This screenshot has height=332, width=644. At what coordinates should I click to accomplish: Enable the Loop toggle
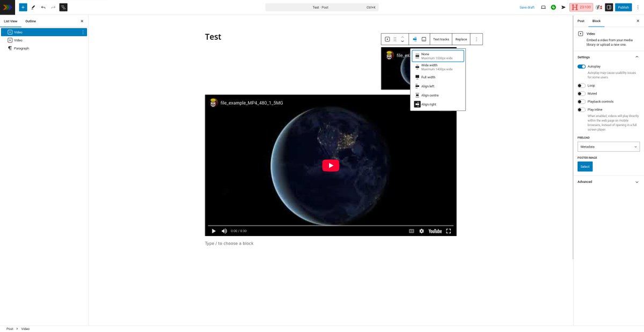pos(581,86)
